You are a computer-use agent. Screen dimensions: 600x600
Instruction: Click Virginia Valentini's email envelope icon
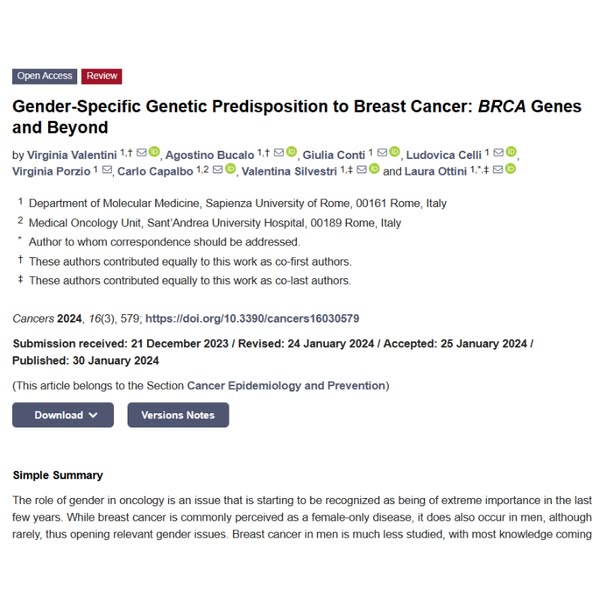point(141,152)
